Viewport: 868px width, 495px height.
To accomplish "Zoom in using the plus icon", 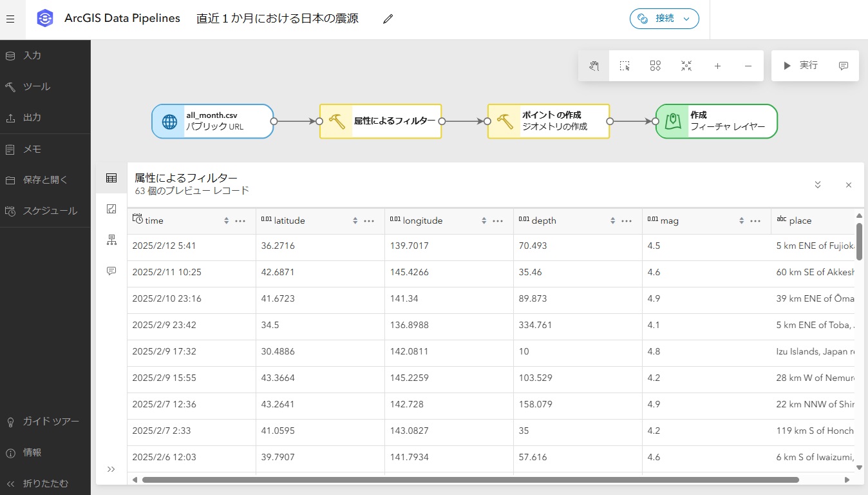I will [717, 65].
